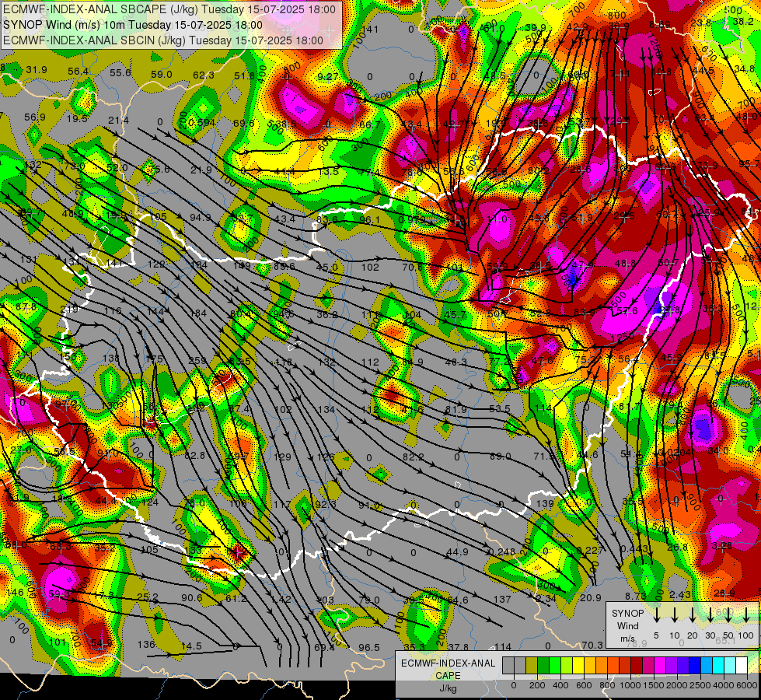
Task: Click the SYNOP Wind m/s legend label
Action: [x=627, y=625]
